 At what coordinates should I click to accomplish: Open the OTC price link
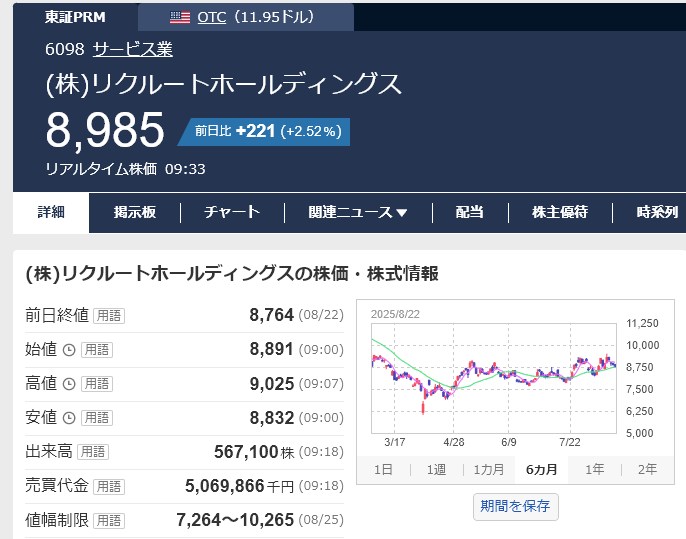(212, 17)
